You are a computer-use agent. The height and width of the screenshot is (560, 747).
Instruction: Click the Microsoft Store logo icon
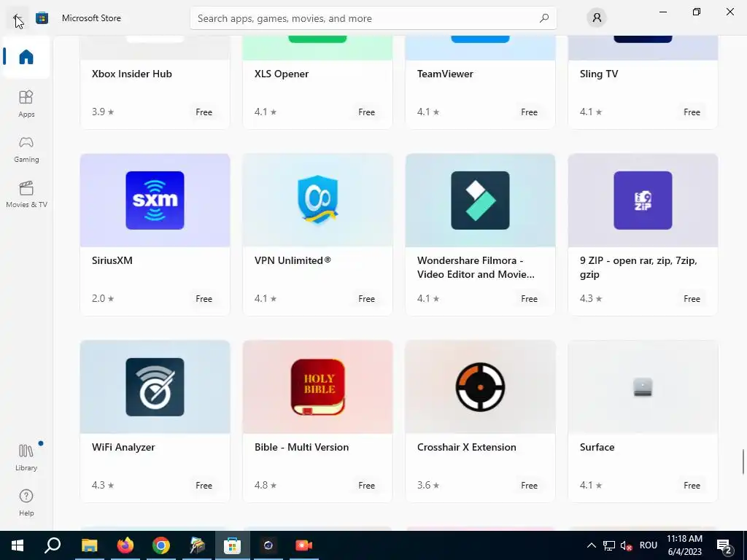point(42,18)
